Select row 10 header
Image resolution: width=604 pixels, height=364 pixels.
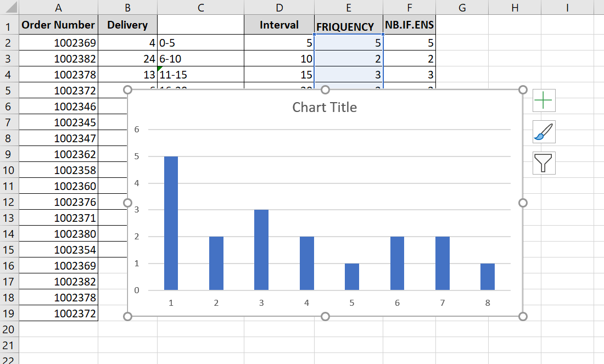point(9,170)
